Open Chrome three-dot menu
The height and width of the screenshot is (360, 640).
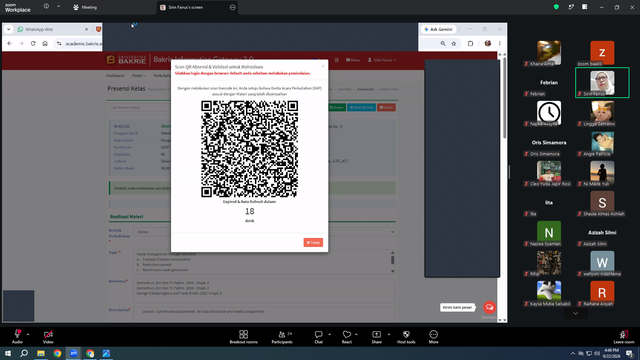click(500, 43)
